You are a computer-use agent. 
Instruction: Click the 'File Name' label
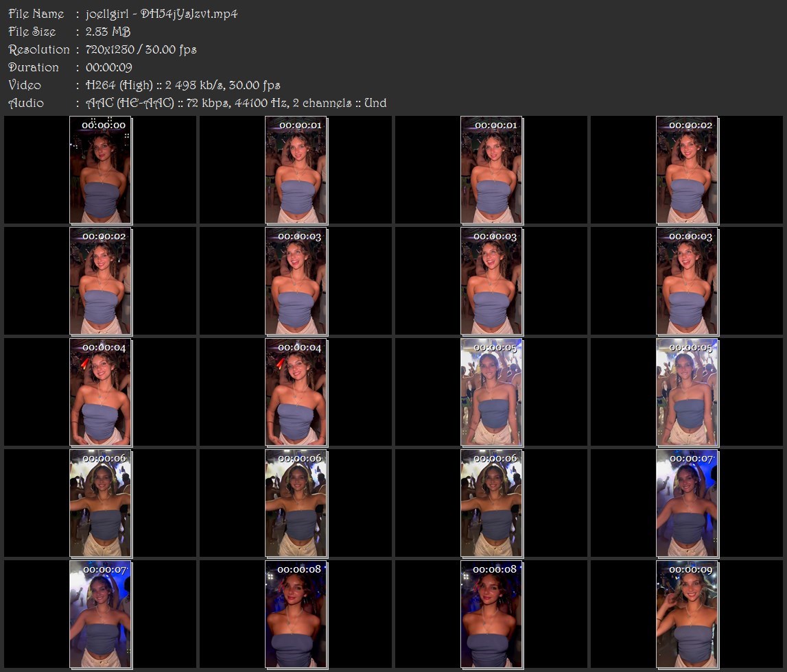[x=36, y=14]
